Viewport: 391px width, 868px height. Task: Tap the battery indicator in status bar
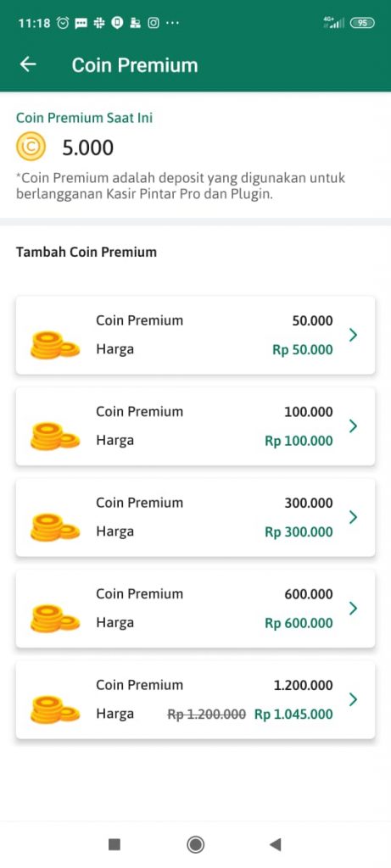[x=362, y=23]
